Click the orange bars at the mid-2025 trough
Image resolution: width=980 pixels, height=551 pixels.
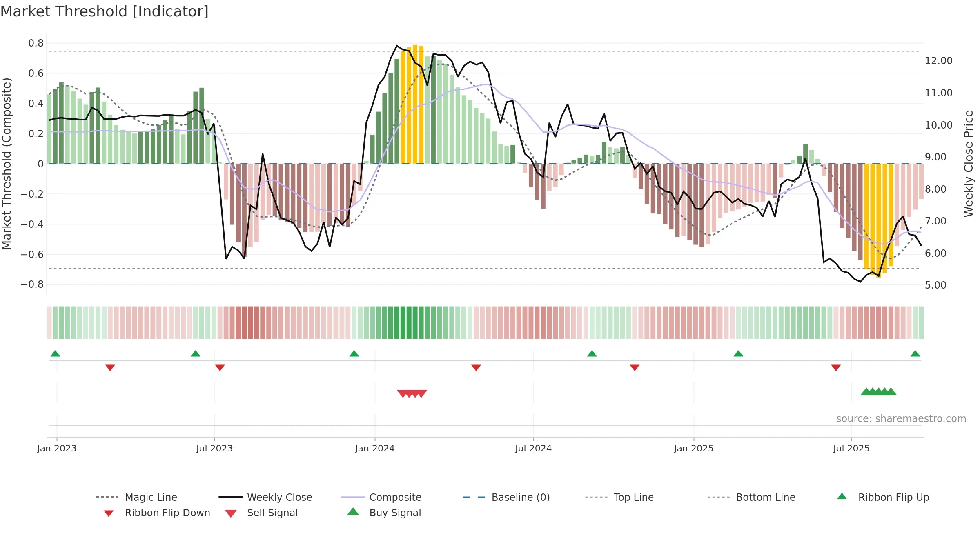[x=879, y=220]
